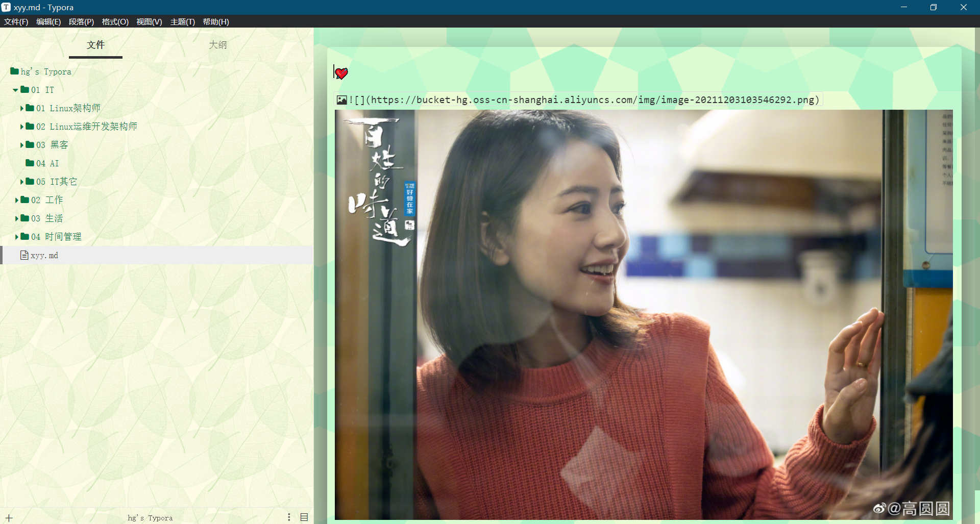The width and height of the screenshot is (980, 524).
Task: Select the 02 工作 folder label
Action: pos(47,200)
